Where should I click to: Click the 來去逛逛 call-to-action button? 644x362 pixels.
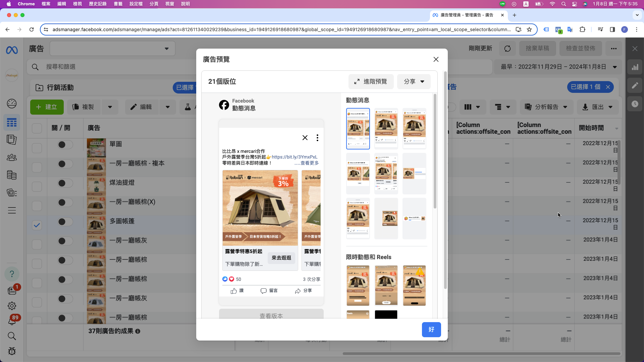click(281, 258)
